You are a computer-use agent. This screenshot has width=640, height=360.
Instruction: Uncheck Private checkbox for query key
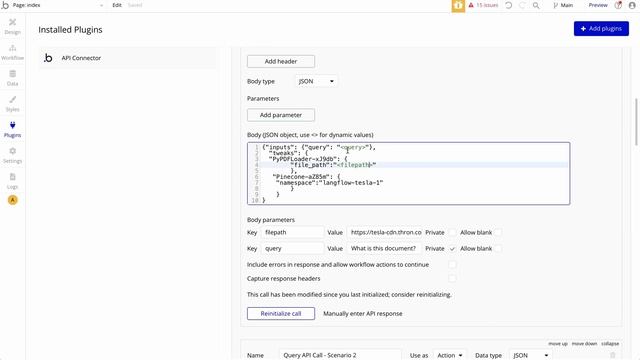(x=452, y=249)
